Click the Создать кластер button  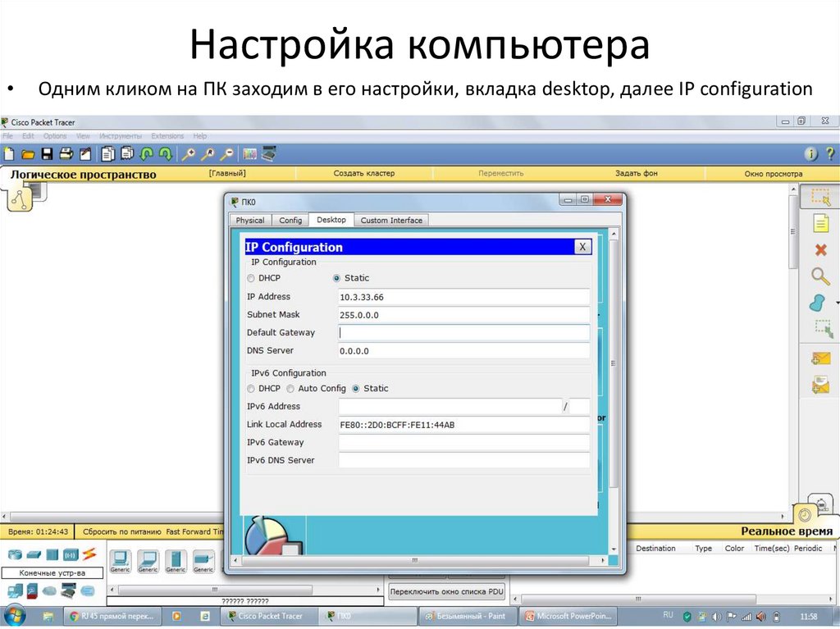tap(363, 173)
